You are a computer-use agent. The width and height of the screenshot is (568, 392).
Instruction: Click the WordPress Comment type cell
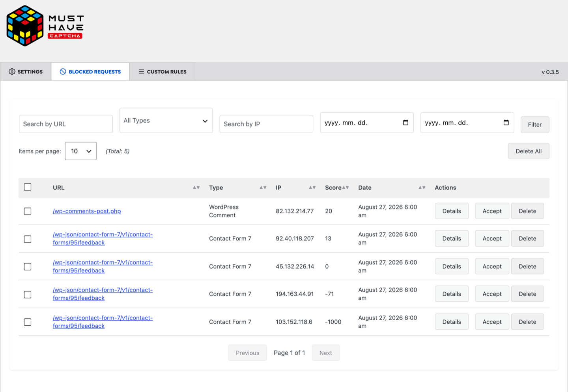tap(224, 211)
